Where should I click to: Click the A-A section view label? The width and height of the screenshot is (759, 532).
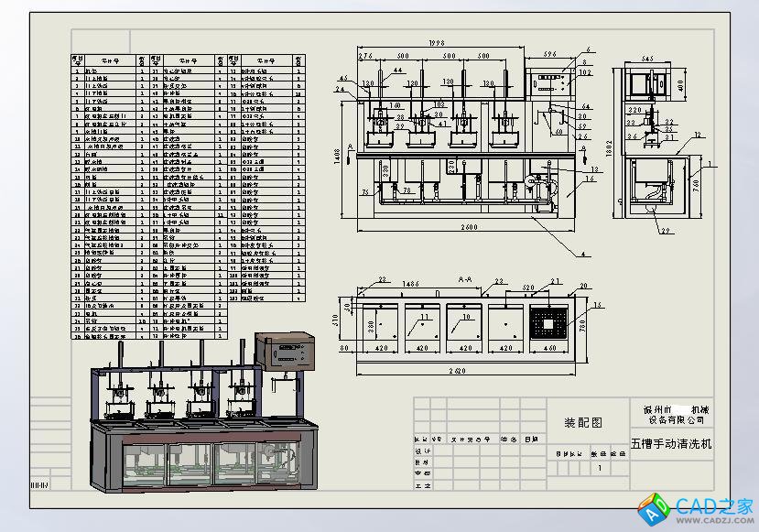[466, 279]
